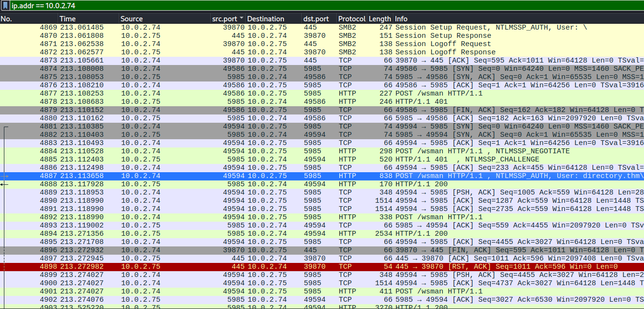The width and height of the screenshot is (644, 309).
Task: Click into the ip.addr display filter field
Action: click(x=291, y=6)
